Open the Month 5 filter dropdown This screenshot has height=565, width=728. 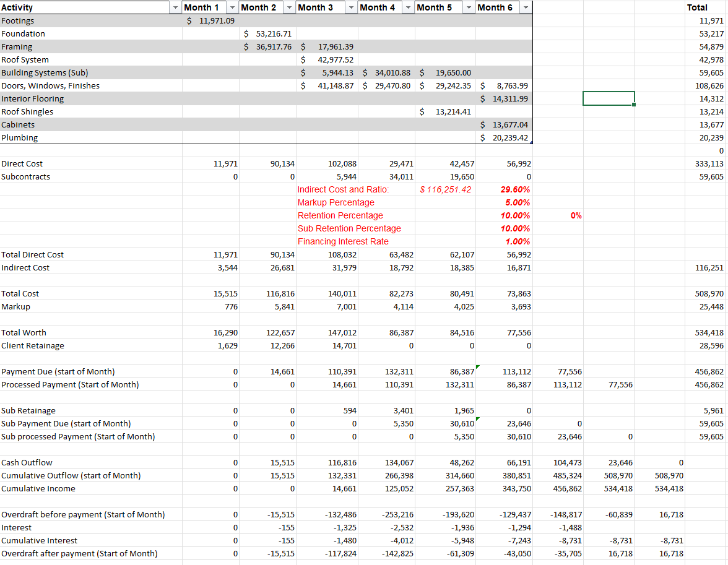point(469,7)
